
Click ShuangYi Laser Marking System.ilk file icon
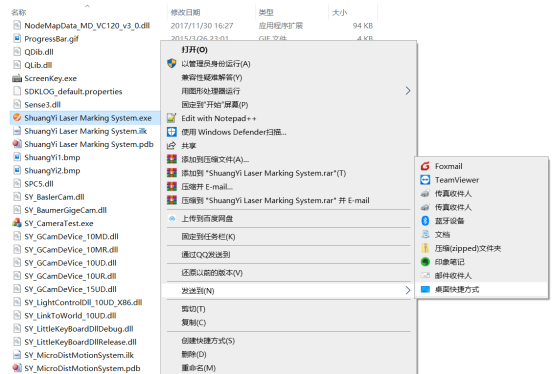17,131
